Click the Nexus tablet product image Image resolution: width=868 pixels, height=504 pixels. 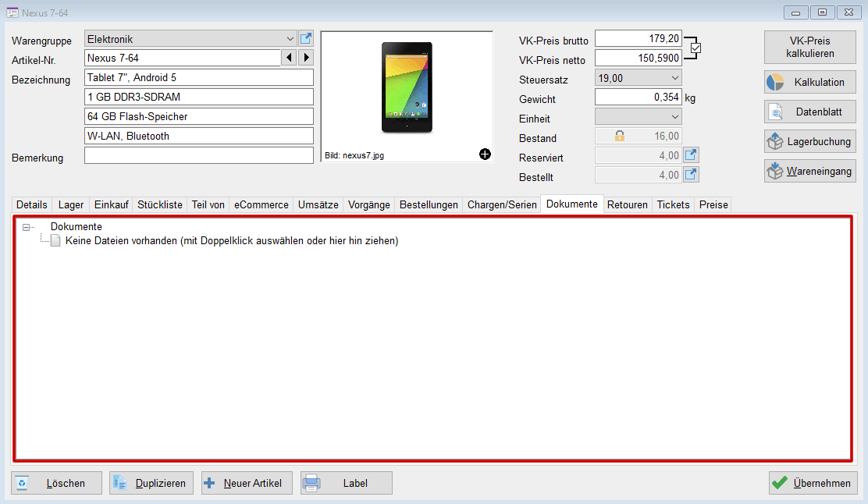pos(407,87)
